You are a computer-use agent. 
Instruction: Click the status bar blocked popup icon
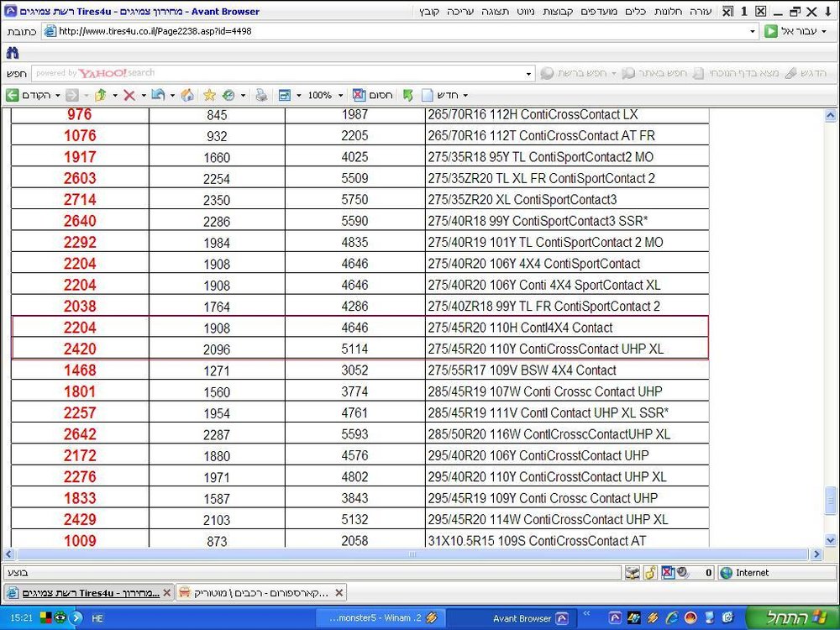(668, 573)
